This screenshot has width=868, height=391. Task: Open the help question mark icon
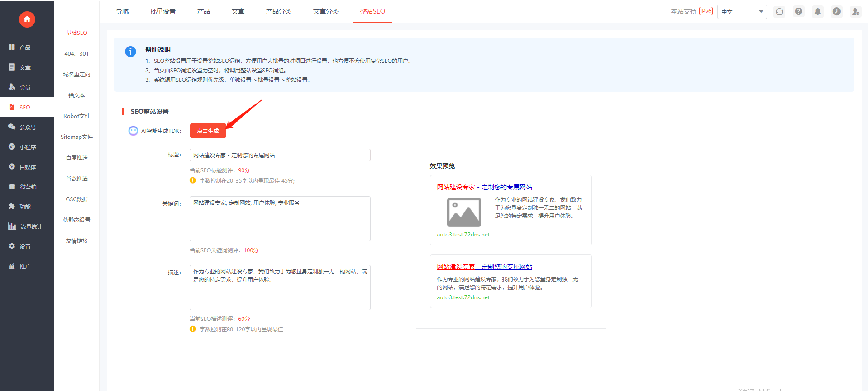click(799, 12)
